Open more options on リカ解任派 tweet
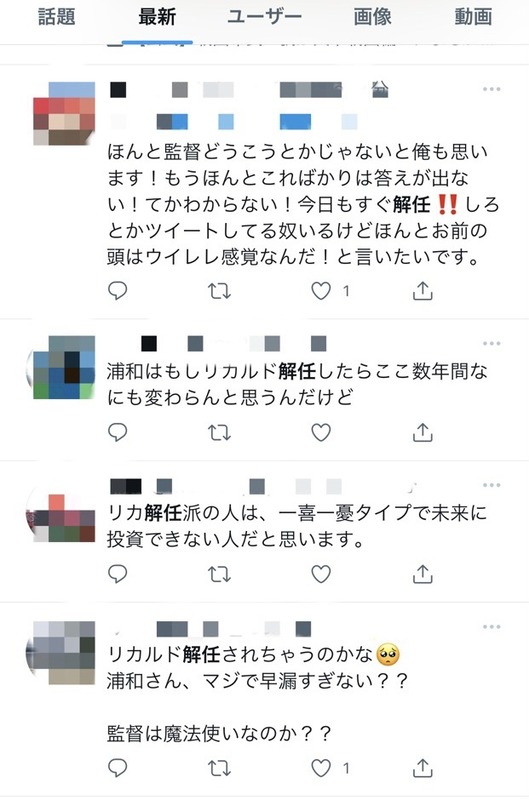 pos(491,485)
